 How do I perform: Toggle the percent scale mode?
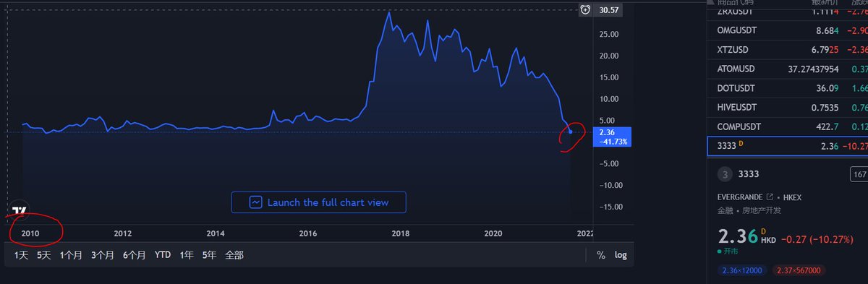tap(600, 255)
